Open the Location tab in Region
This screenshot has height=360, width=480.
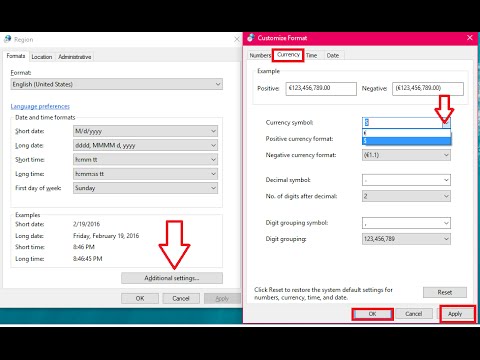[x=42, y=57]
